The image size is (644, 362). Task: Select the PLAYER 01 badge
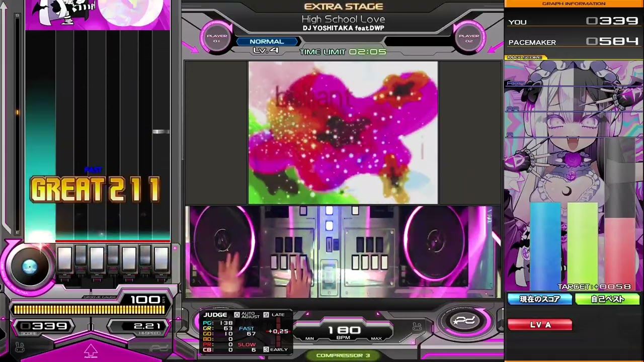(x=217, y=38)
